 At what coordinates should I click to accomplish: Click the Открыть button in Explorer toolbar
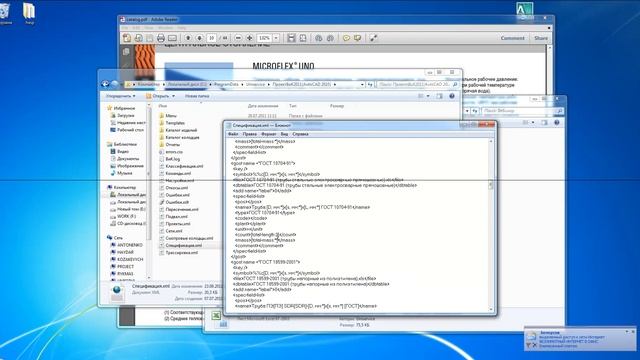click(x=157, y=96)
